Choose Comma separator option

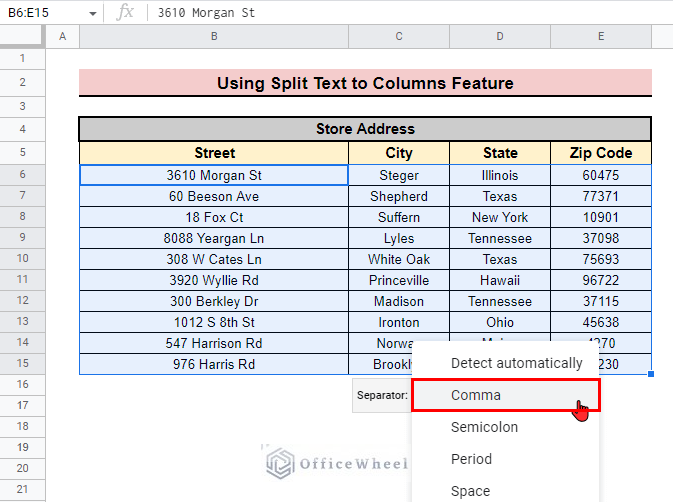coord(506,395)
